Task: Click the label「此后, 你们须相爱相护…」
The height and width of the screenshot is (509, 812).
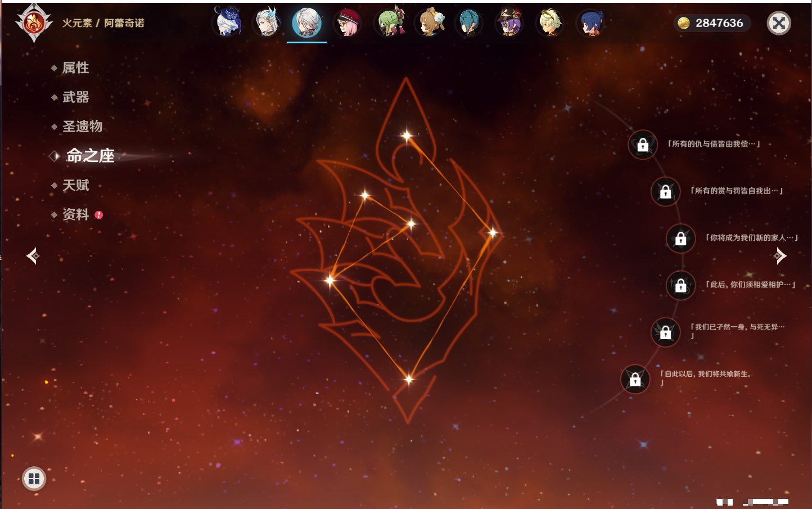Action: [750, 285]
